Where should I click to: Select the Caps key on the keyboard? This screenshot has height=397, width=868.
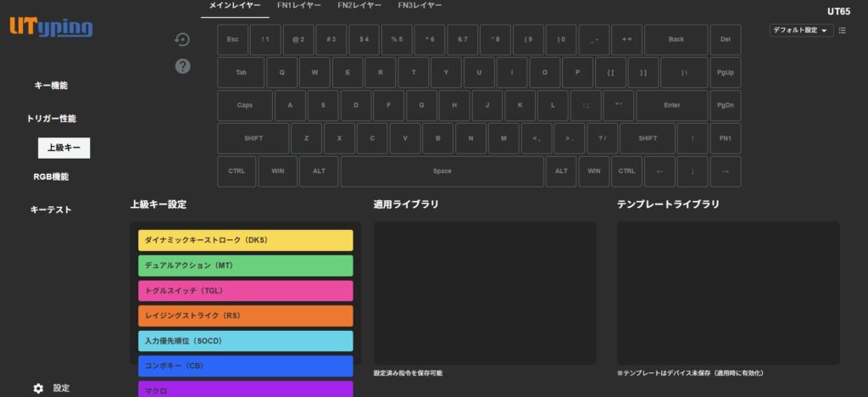tap(245, 106)
